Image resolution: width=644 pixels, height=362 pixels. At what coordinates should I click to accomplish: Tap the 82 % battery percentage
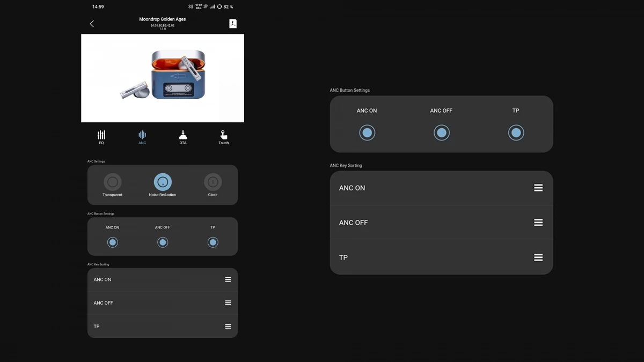click(x=228, y=6)
